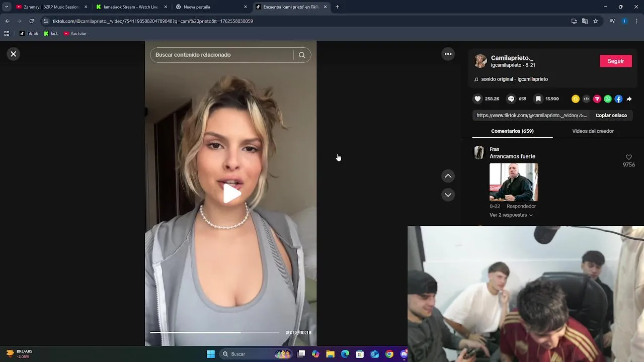This screenshot has height=362, width=644.
Task: Go back with browser back arrow
Action: pos(7,21)
